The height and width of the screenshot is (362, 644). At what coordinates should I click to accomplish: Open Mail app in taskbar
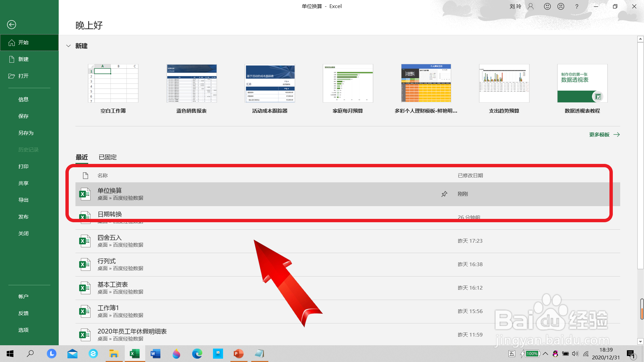72,354
